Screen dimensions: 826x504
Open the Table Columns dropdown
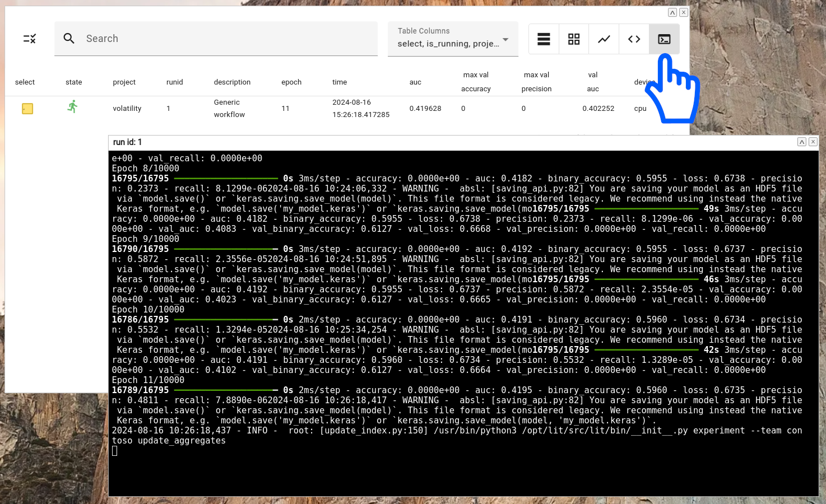(x=453, y=39)
